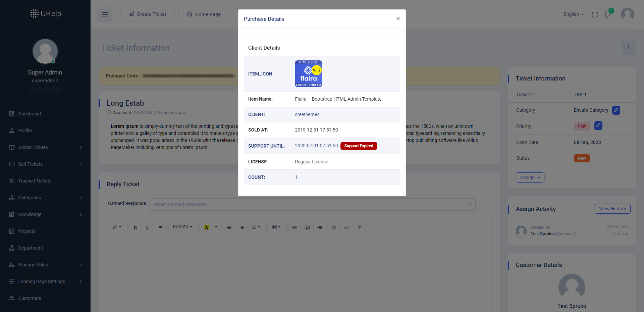
Task: Open the Roboto font family dropdown
Action: 183,226
